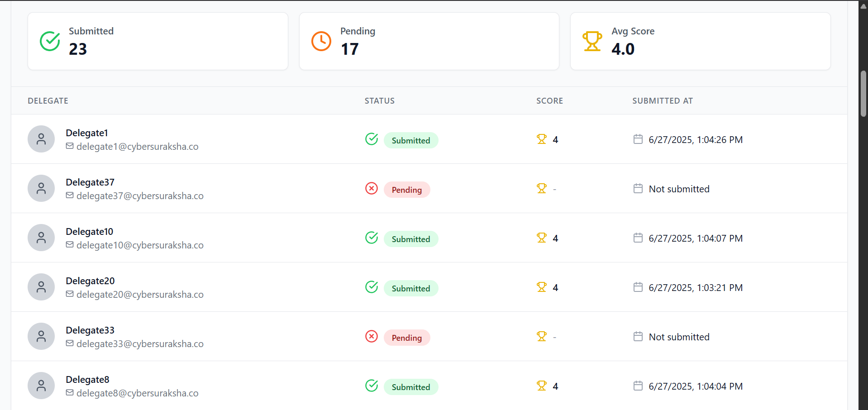Click the mail icon beside delegate33@cybersuraksha.co
The image size is (868, 410).
coord(70,343)
